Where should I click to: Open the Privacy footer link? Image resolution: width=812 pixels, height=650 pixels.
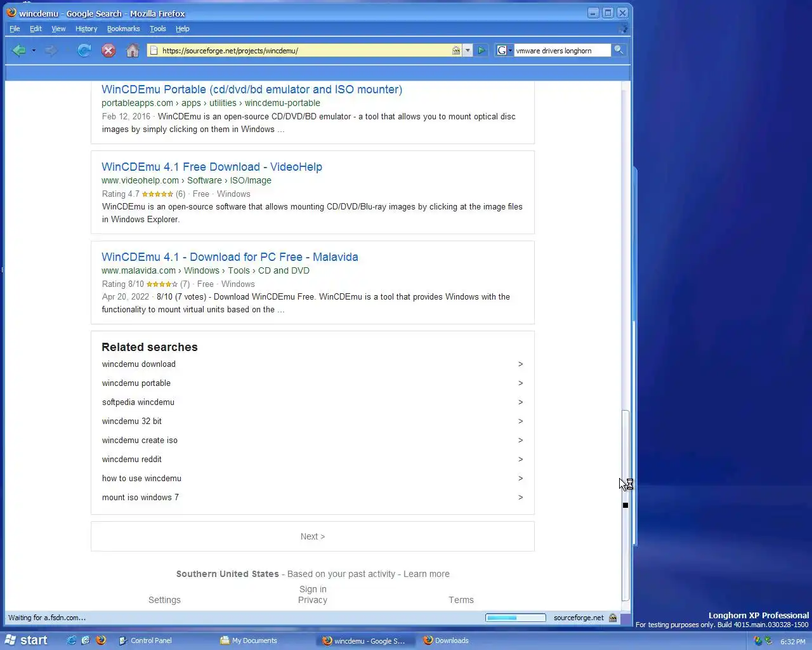tap(313, 600)
